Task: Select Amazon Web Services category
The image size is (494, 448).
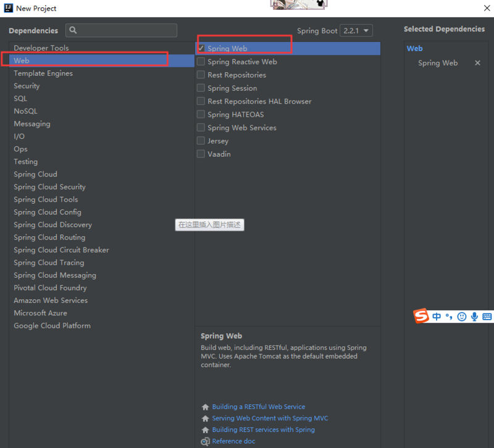Action: point(102,300)
